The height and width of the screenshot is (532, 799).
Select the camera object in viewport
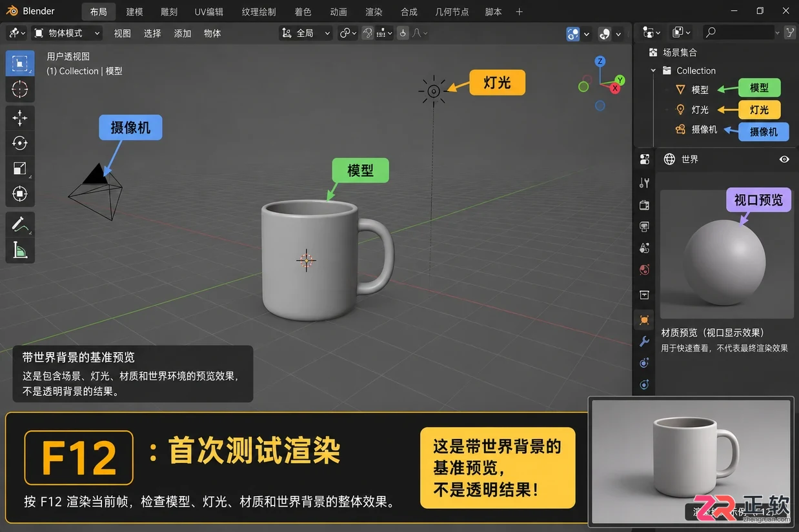[x=96, y=192]
